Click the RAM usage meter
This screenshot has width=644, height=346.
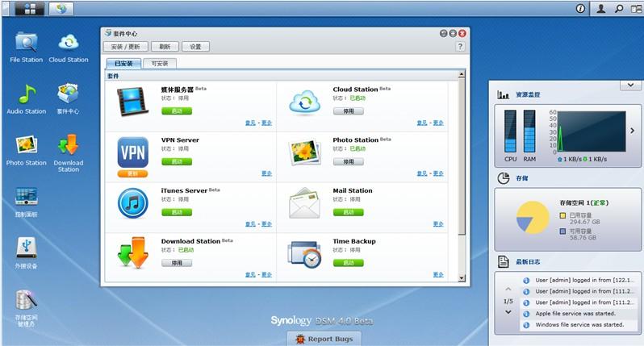[529, 131]
